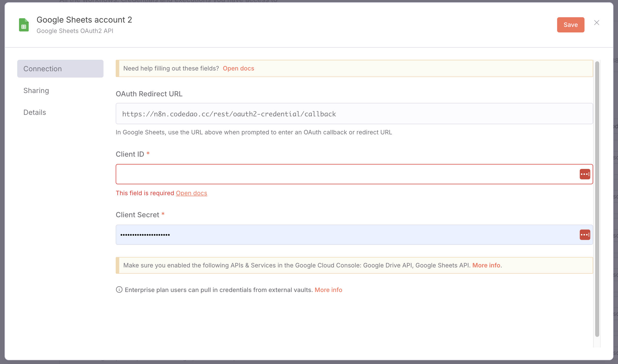Click the 'This field is required' error text
This screenshot has height=364, width=618.
pos(145,193)
